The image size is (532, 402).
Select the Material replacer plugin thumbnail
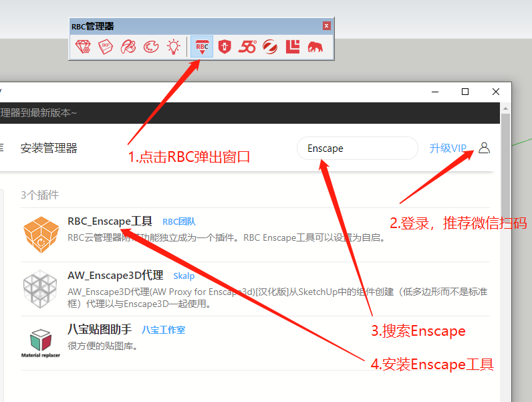pyautogui.click(x=41, y=343)
